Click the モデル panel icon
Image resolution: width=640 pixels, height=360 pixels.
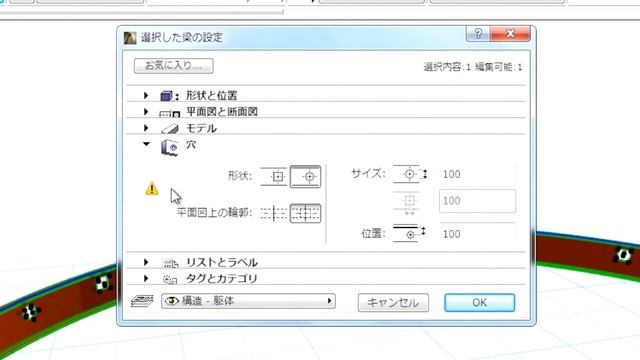pyautogui.click(x=170, y=129)
